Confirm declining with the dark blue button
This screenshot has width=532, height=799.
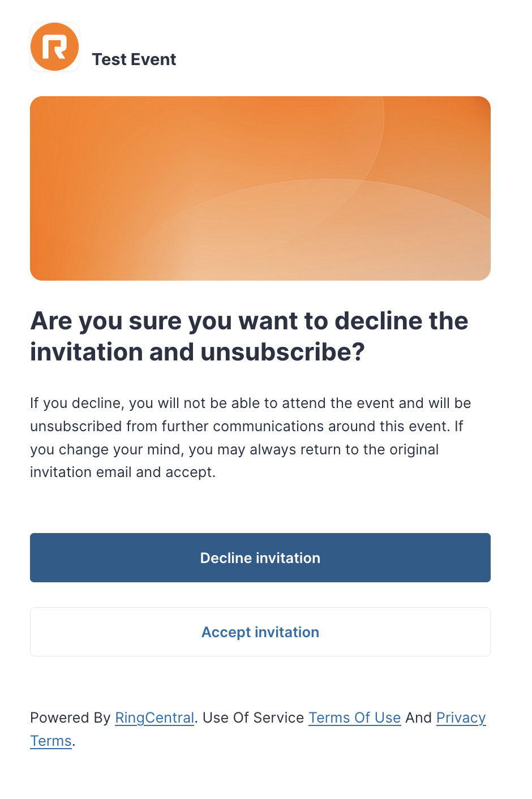point(260,557)
